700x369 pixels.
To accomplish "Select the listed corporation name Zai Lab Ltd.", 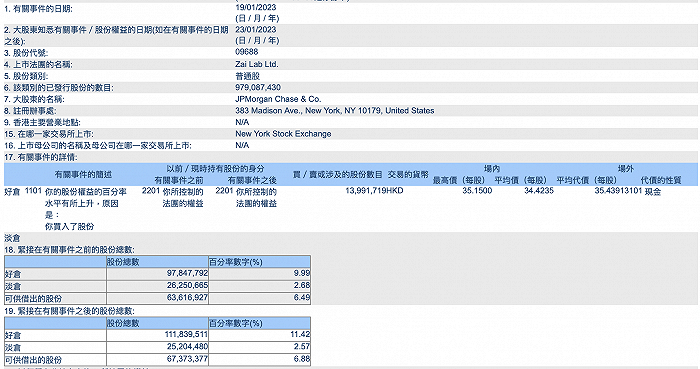I will click(x=257, y=64).
